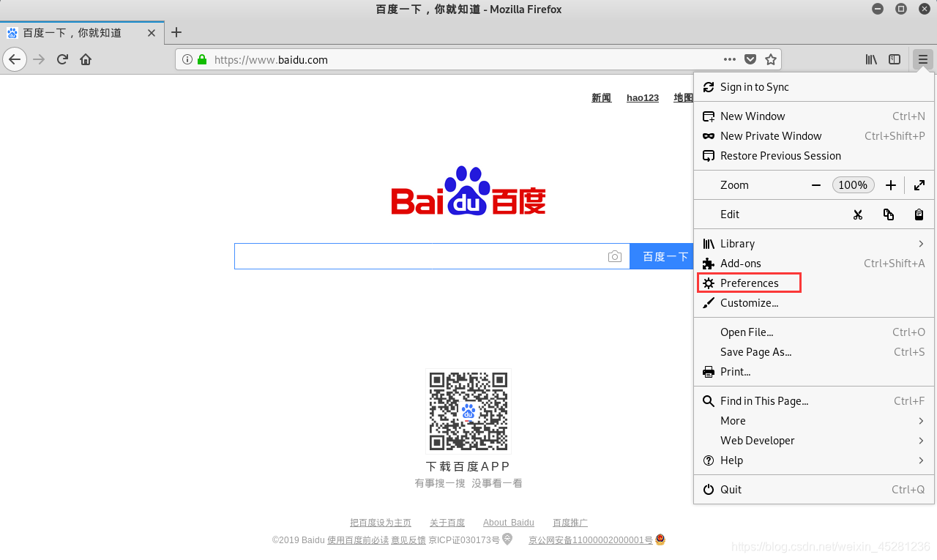Open the 新闻 link
The height and width of the screenshot is (560, 937).
(x=601, y=98)
